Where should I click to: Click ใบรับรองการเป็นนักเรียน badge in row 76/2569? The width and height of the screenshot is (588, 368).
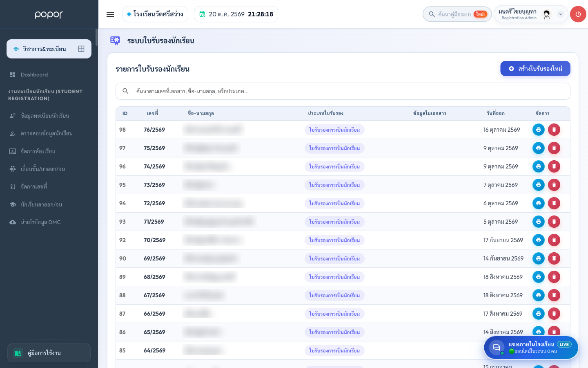(334, 130)
